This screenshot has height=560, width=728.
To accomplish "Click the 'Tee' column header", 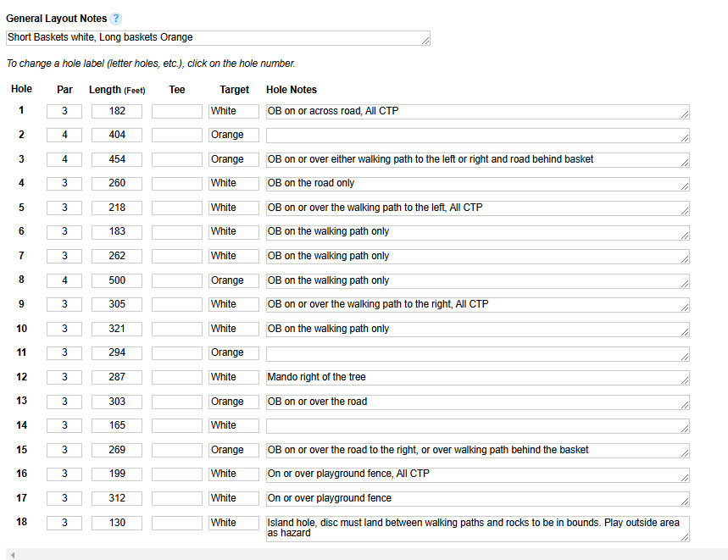I will [x=177, y=90].
